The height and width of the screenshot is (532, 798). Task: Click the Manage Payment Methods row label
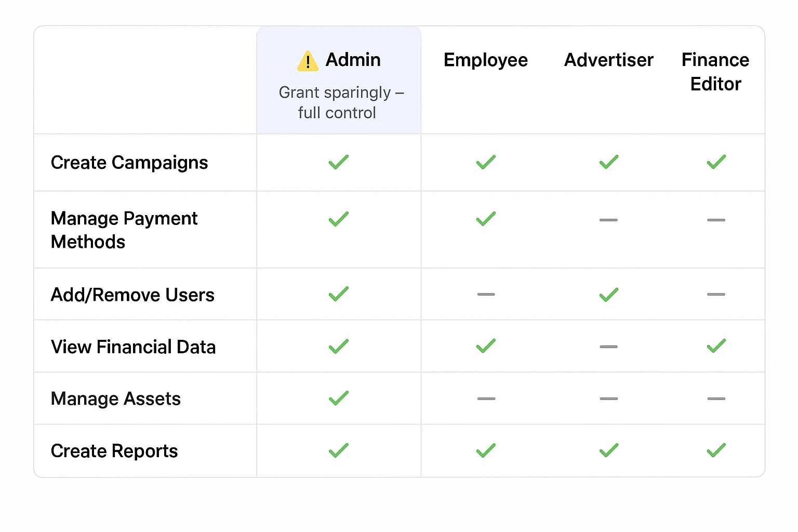coord(124,230)
